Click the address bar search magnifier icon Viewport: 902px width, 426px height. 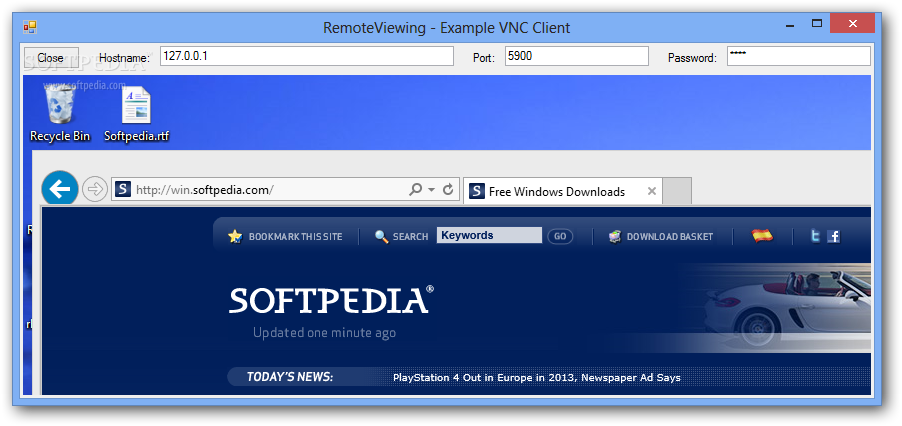pyautogui.click(x=415, y=189)
